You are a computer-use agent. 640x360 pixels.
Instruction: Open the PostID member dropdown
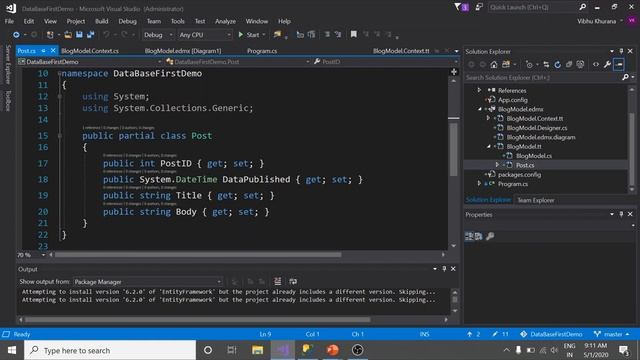pyautogui.click(x=386, y=62)
